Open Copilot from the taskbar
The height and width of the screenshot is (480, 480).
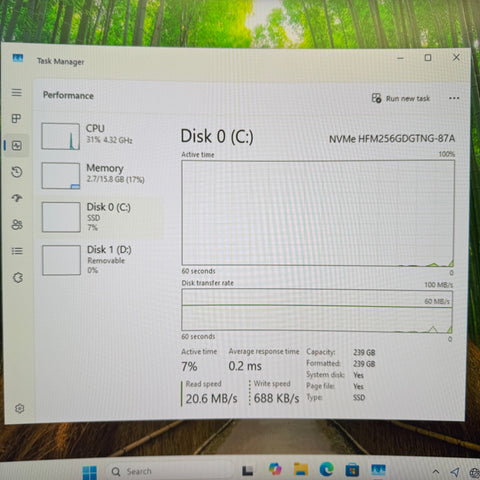point(275,469)
